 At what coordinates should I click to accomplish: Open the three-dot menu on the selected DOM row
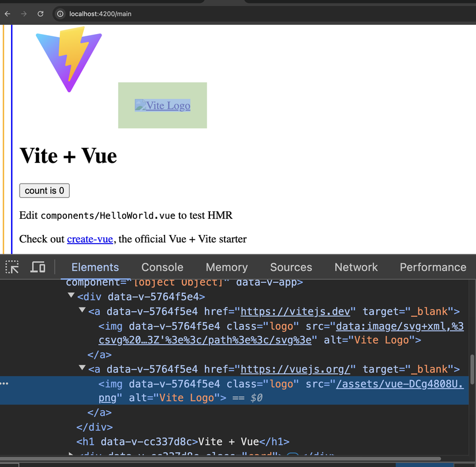4,383
